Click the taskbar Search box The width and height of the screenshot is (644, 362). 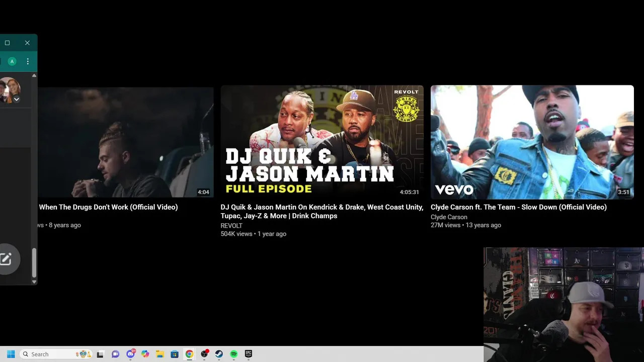[x=56, y=354]
